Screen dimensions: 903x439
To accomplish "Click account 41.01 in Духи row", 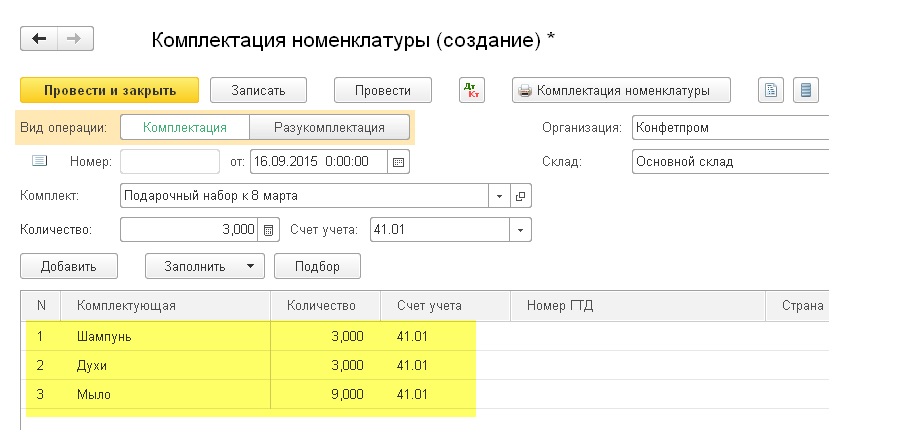I will click(445, 365).
